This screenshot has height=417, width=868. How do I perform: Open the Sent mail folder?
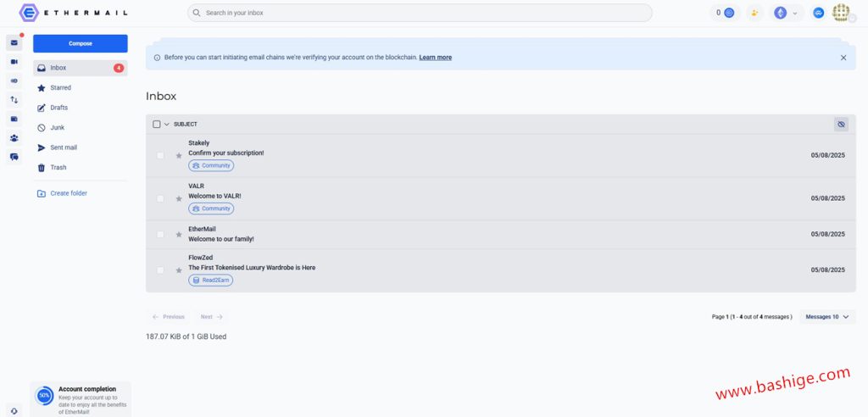pos(81,147)
